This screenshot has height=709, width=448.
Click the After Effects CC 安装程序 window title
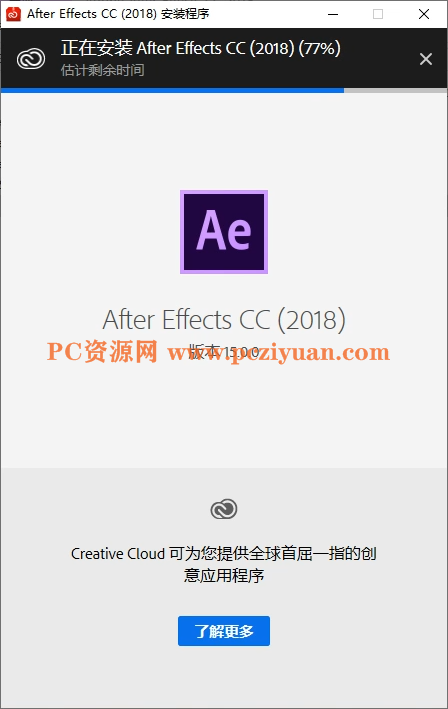[118, 14]
